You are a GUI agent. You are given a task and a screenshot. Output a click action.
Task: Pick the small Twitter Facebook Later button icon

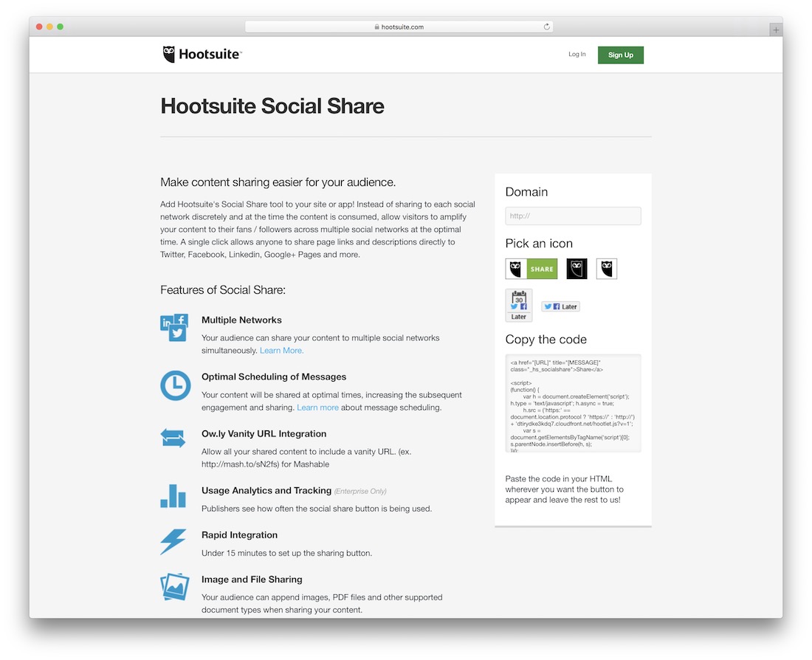(x=560, y=306)
